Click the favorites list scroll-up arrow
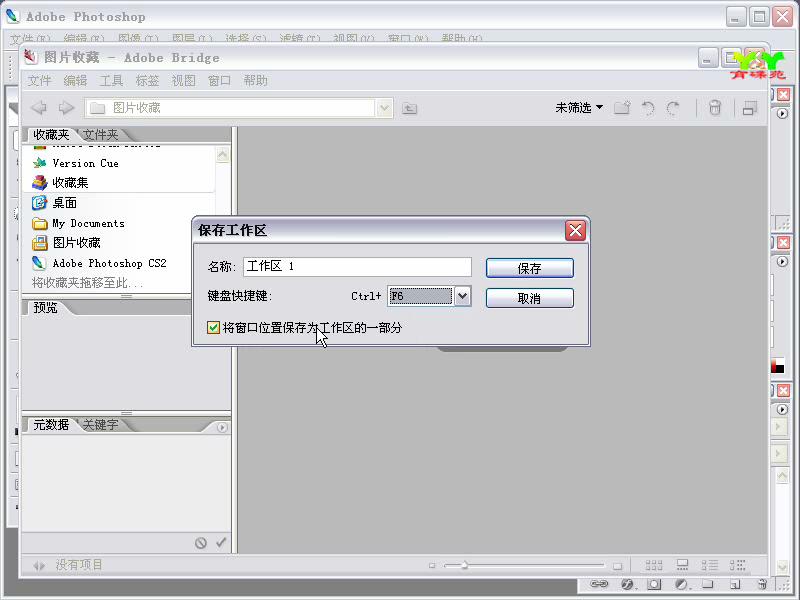Screen dimensions: 800x600 (222, 155)
